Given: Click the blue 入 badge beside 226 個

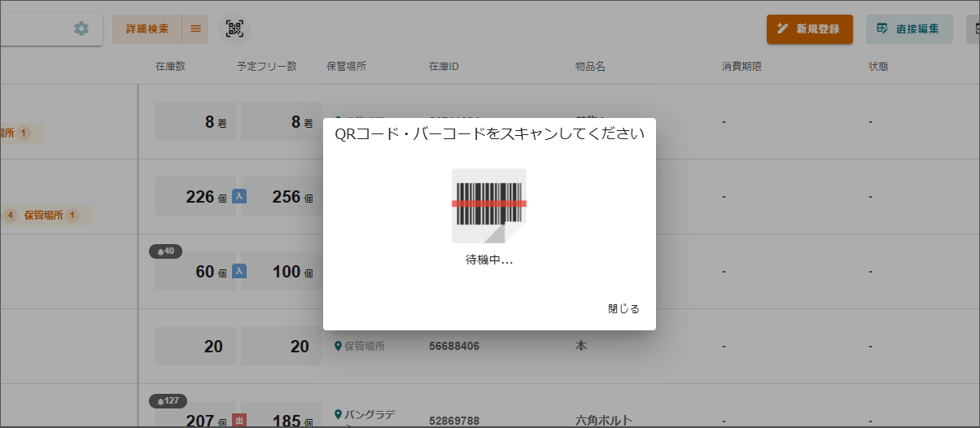Looking at the screenshot, I should coord(239,196).
